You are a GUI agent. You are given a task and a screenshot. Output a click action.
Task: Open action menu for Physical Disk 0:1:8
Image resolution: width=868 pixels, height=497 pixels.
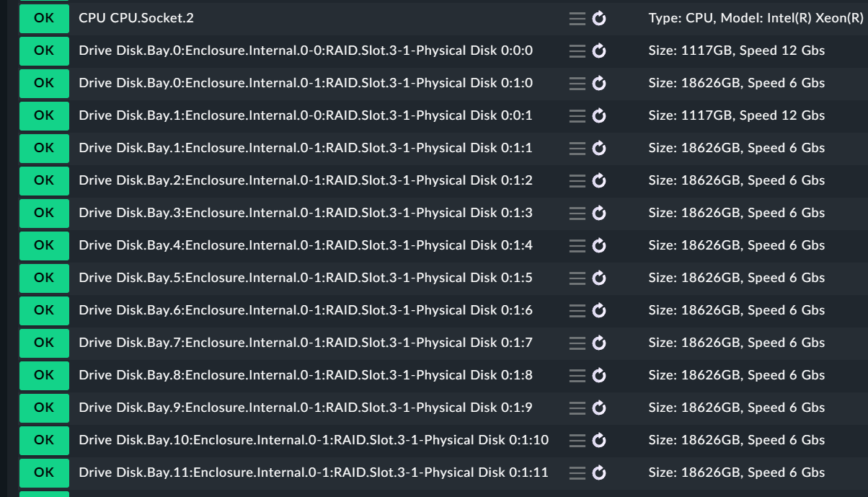(577, 376)
